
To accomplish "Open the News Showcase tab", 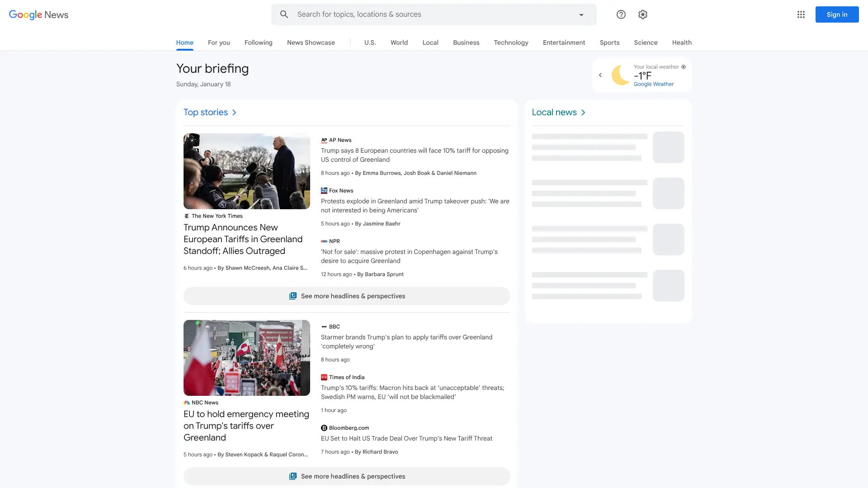I will tap(311, 42).
